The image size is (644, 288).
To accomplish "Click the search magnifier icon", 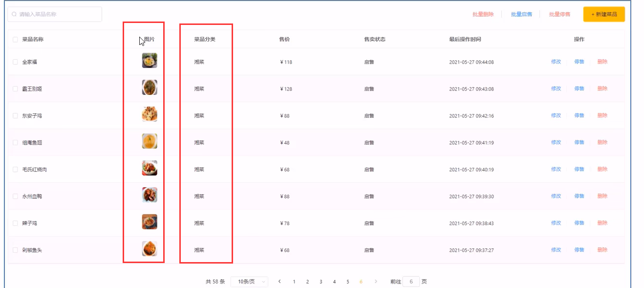I will [14, 15].
